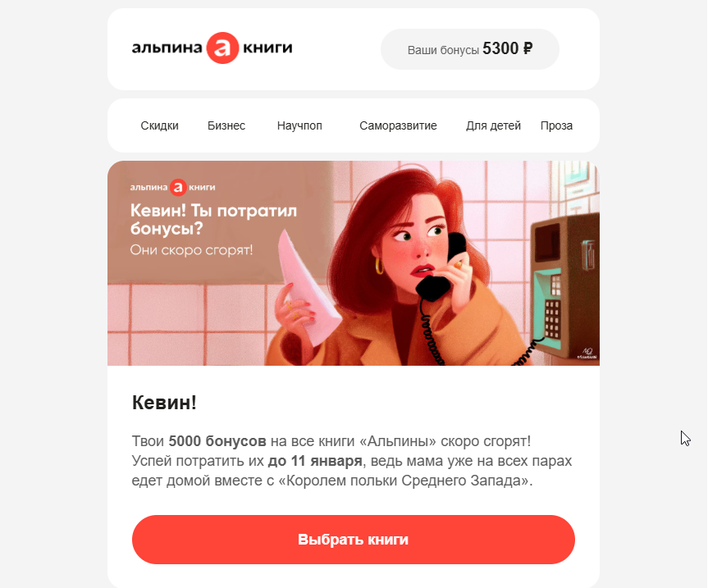The height and width of the screenshot is (588, 708).
Task: Click banner subtitle "Они скоро сгорят!"
Action: (191, 249)
